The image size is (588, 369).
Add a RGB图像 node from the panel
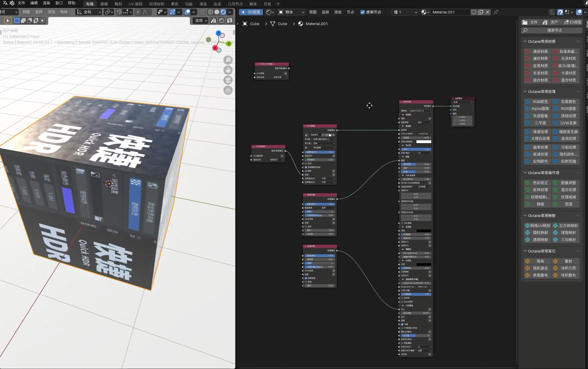[565, 108]
